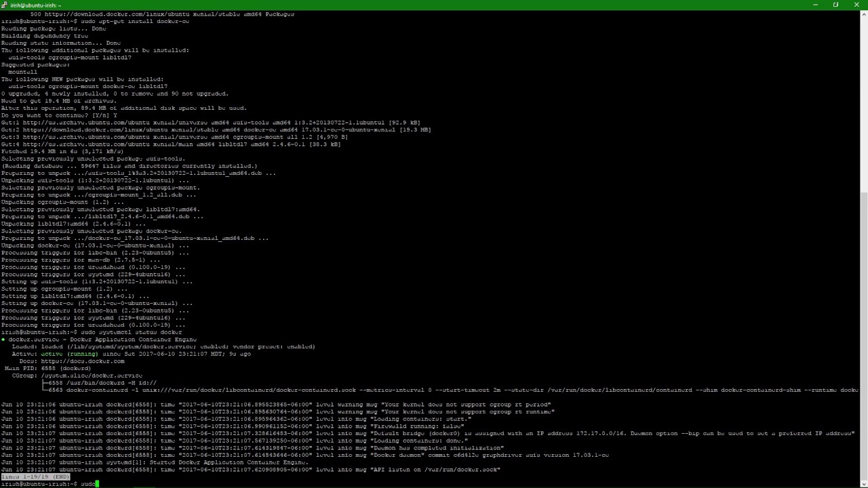Click 'Do you want to continue? [Y/n] Y'
The width and height of the screenshot is (868, 488).
click(x=59, y=115)
